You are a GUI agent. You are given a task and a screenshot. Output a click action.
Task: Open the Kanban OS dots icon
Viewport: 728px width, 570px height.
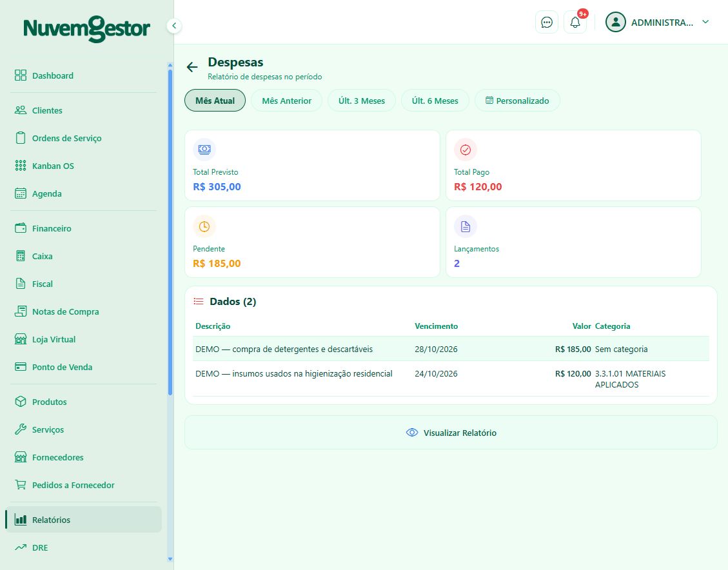(x=21, y=166)
